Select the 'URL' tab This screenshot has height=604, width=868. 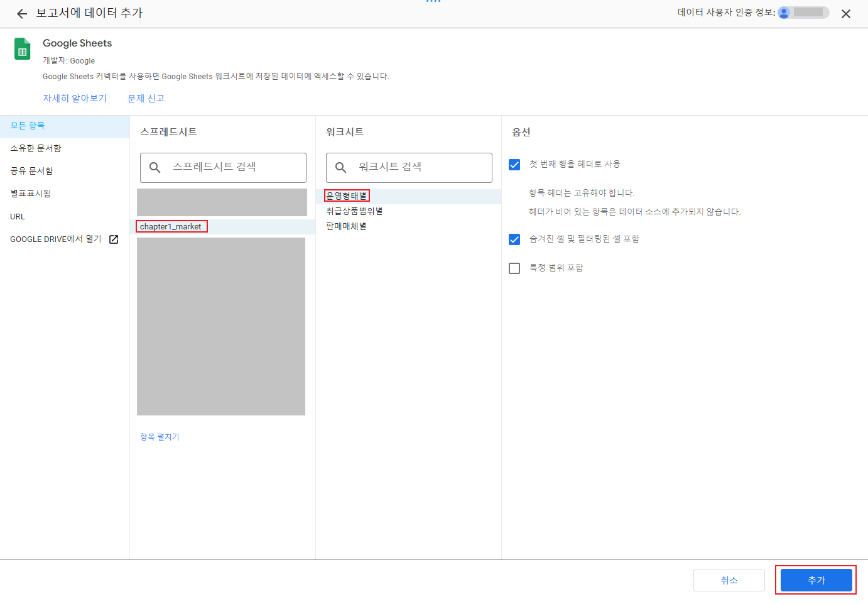(65, 217)
